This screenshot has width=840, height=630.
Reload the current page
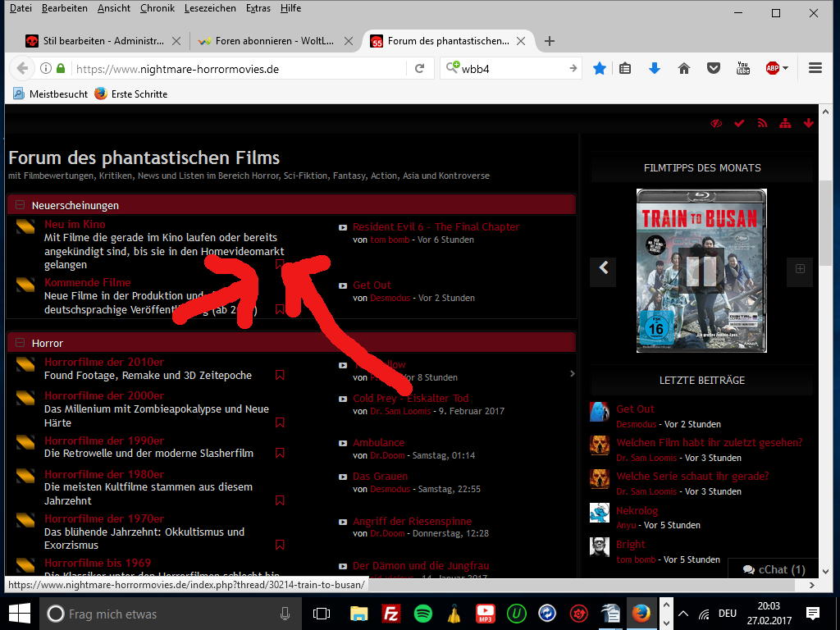click(419, 69)
